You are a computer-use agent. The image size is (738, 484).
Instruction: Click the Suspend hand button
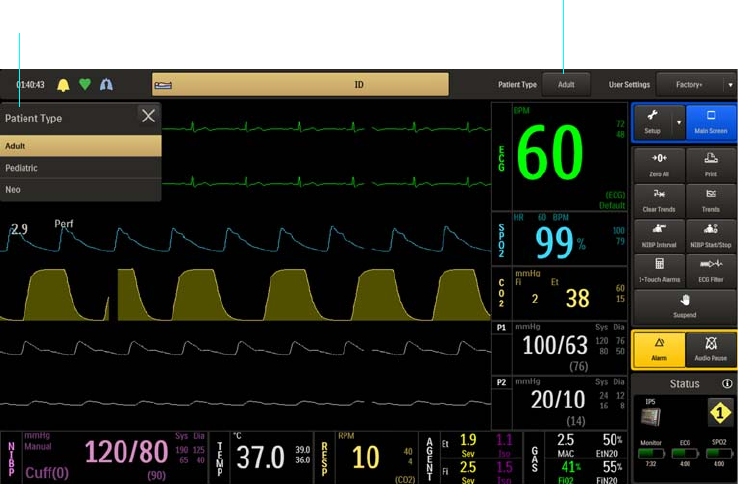point(685,306)
